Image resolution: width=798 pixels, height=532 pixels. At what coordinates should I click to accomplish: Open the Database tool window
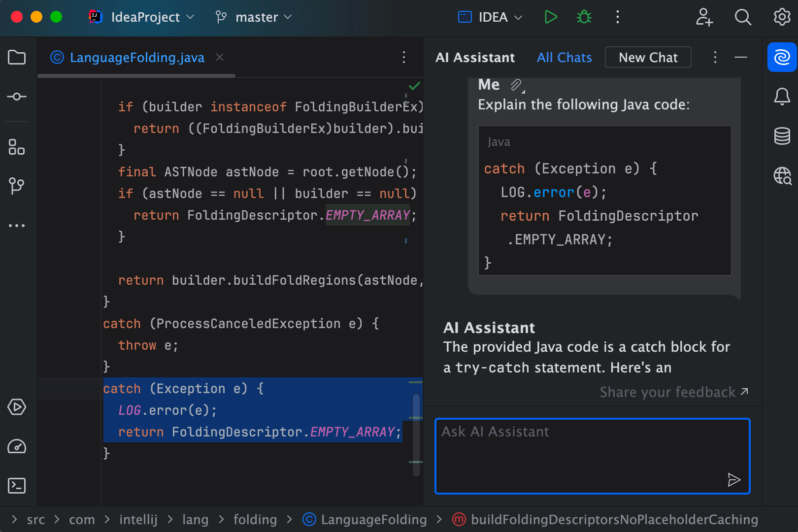pos(782,136)
